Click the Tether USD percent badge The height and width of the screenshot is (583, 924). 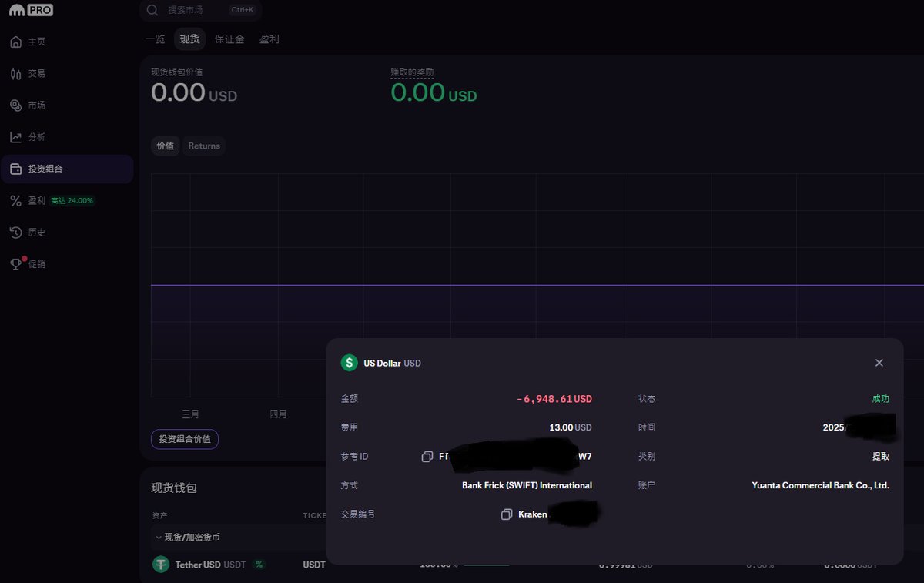point(259,565)
